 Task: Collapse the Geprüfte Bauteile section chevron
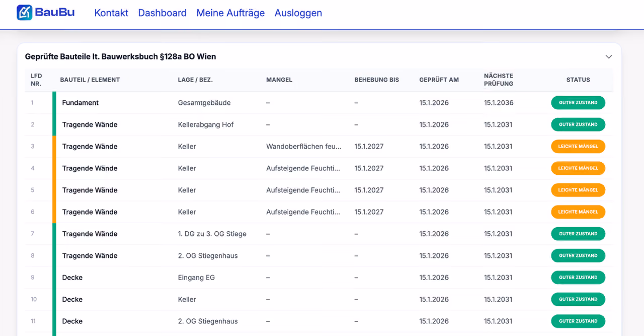(609, 57)
